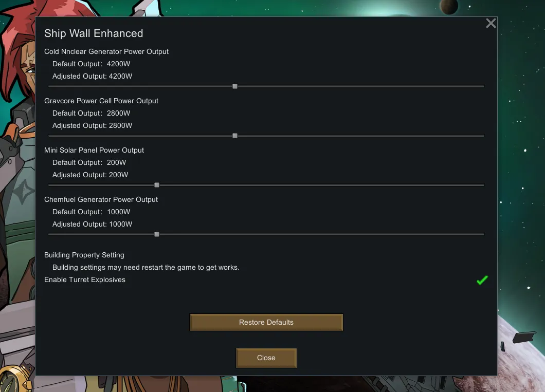Click the Building Property Setting heading
This screenshot has width=545, height=392.
pos(84,255)
